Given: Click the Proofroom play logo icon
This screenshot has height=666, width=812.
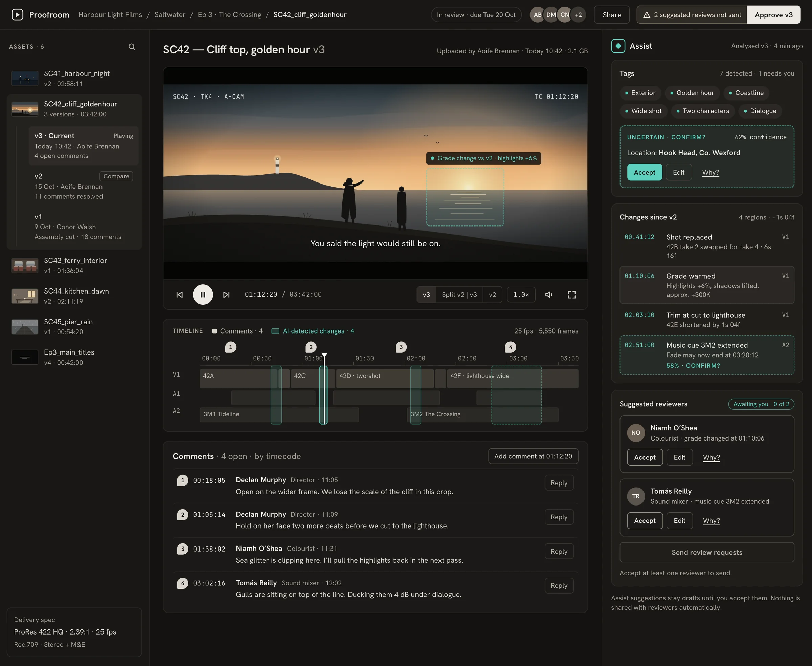Looking at the screenshot, I should (x=17, y=15).
